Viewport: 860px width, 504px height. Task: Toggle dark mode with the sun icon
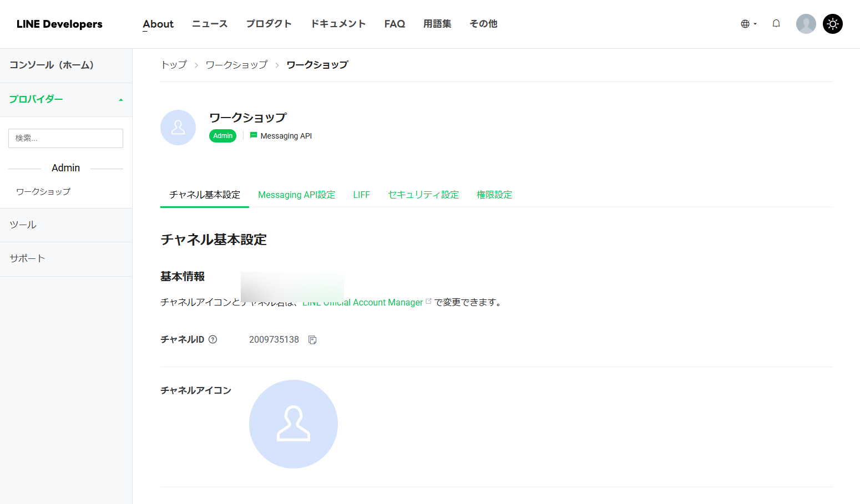pos(832,23)
